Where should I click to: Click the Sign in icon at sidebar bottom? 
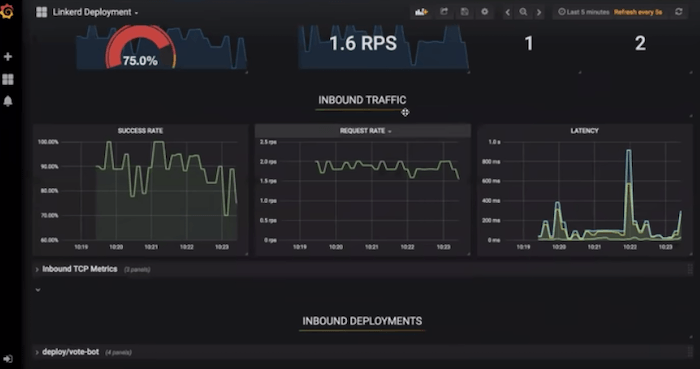click(8, 359)
